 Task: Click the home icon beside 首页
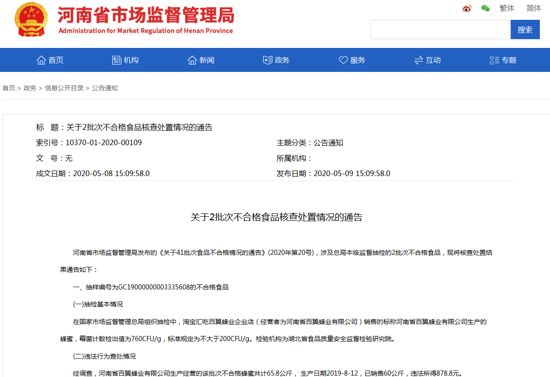click(x=41, y=60)
